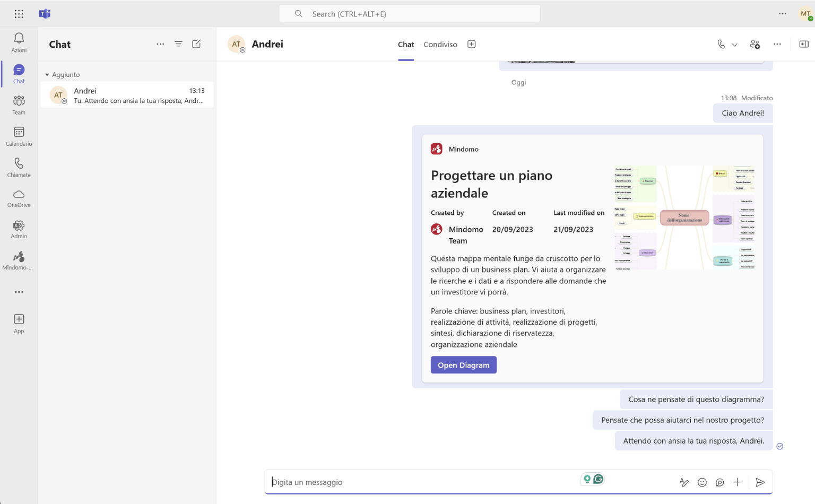
Task: Click the green bulb extension icon
Action: 587,479
